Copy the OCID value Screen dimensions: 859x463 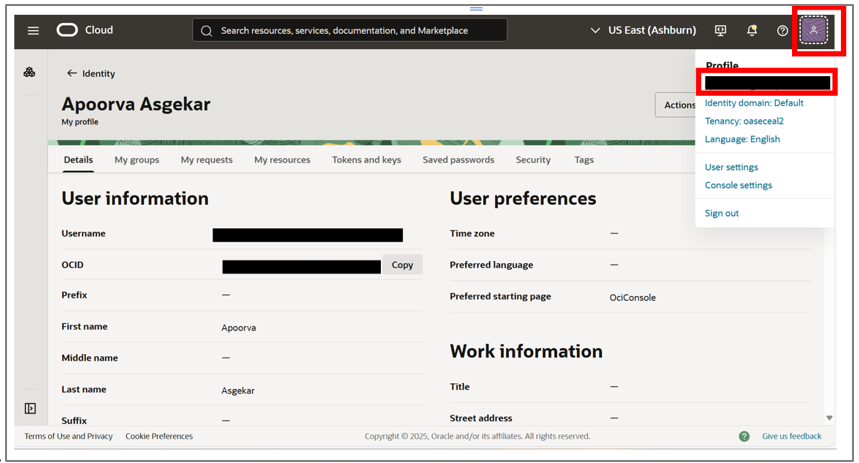402,265
